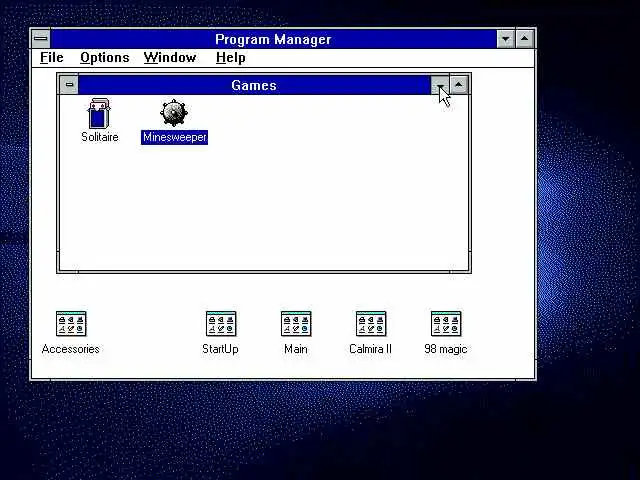
Task: Minimize the Games group window
Action: coord(440,85)
